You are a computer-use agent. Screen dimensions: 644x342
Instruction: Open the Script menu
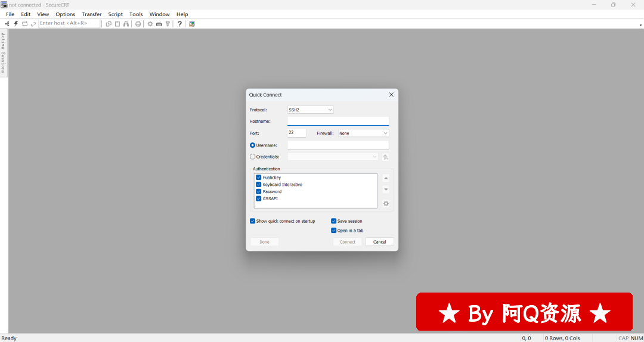(116, 14)
